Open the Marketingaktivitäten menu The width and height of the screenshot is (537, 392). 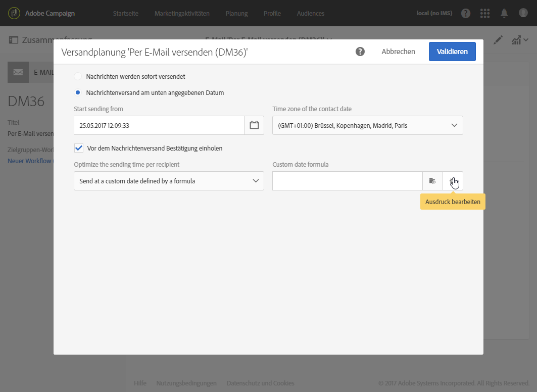click(182, 13)
